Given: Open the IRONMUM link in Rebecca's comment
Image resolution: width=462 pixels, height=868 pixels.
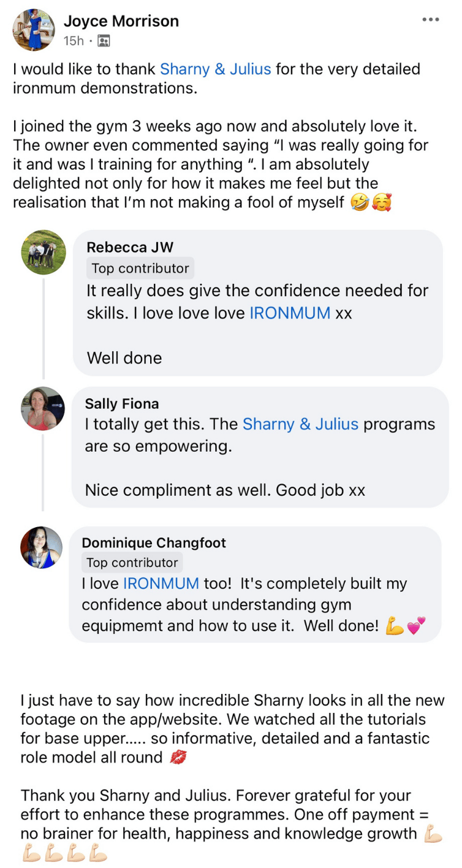Looking at the screenshot, I should point(290,313).
